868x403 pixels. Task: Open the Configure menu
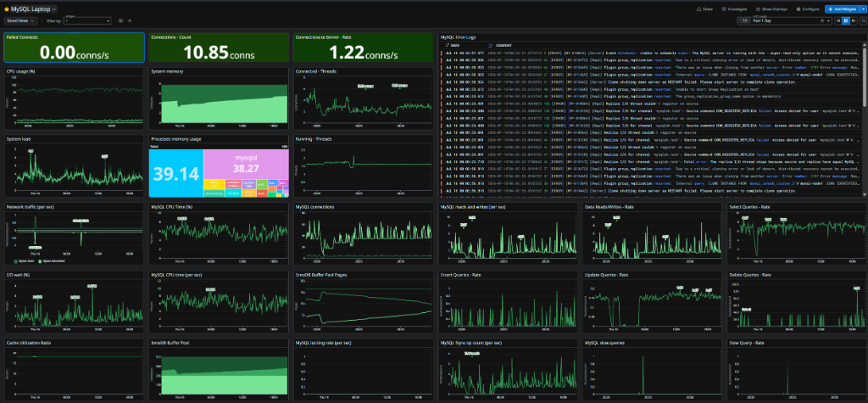click(808, 9)
